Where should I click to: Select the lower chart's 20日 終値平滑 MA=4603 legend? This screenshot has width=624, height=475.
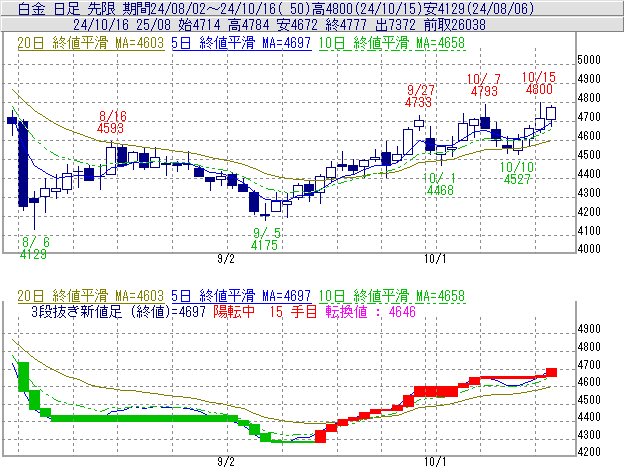91,296
